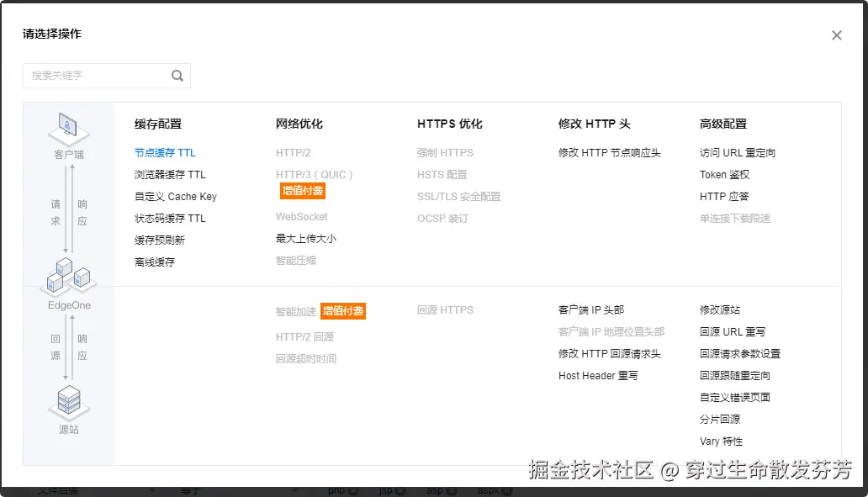Viewport: 868px width, 497px height.
Task: Click the search magnifier icon
Action: tap(177, 75)
